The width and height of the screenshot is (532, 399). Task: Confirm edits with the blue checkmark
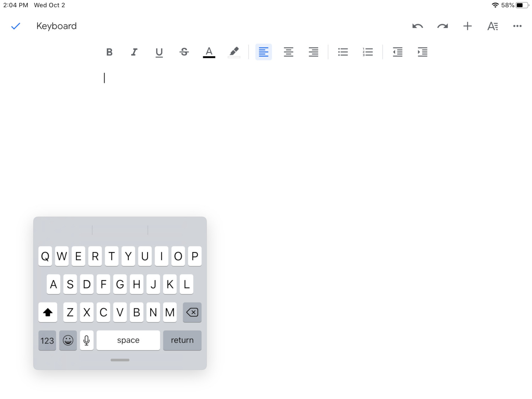pyautogui.click(x=16, y=26)
